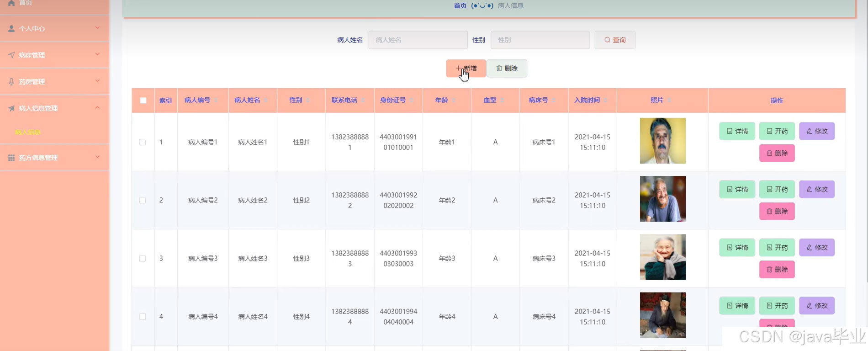Click 开药 for 病人姓名2
Screen dimensions: 868x351
click(x=777, y=189)
